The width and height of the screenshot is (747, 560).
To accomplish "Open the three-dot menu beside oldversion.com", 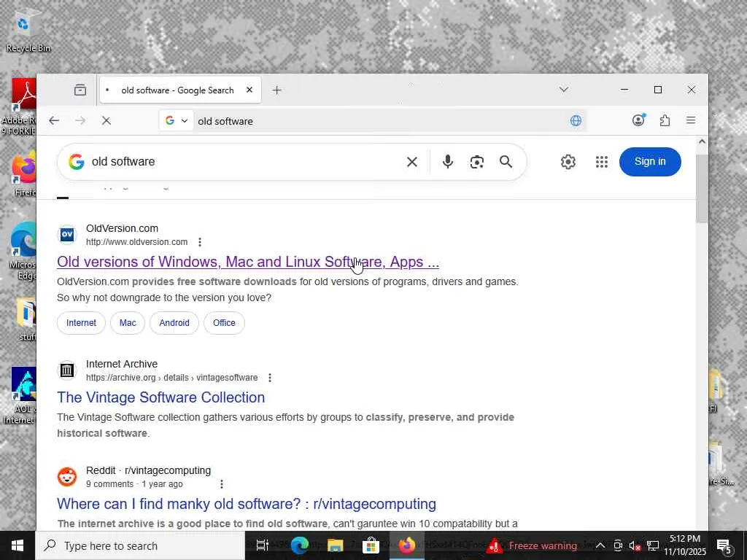I will [x=200, y=242].
